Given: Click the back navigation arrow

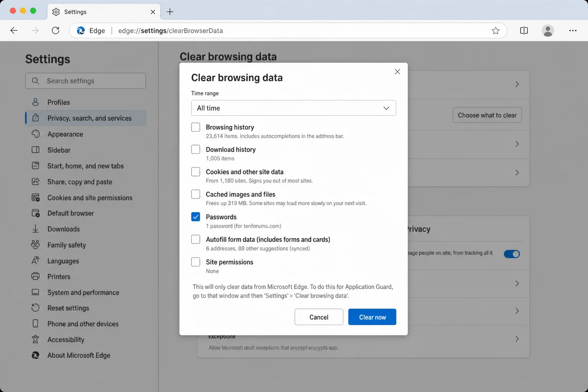Looking at the screenshot, I should [x=14, y=31].
